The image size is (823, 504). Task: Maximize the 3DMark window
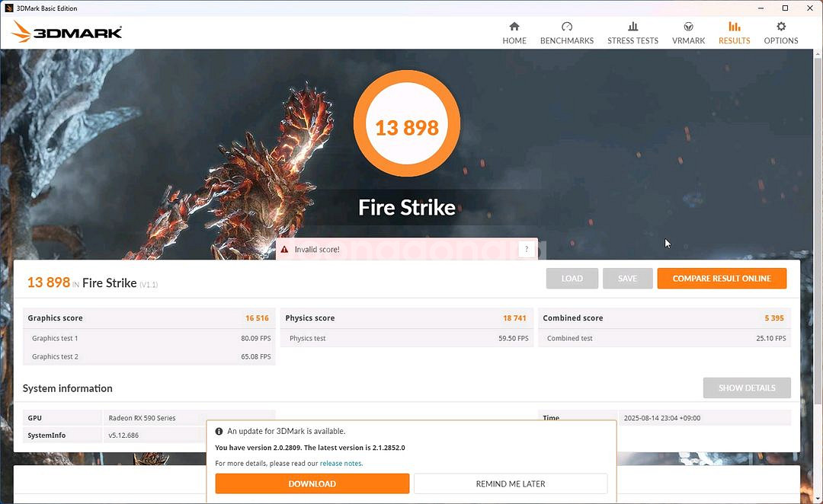tap(785, 8)
